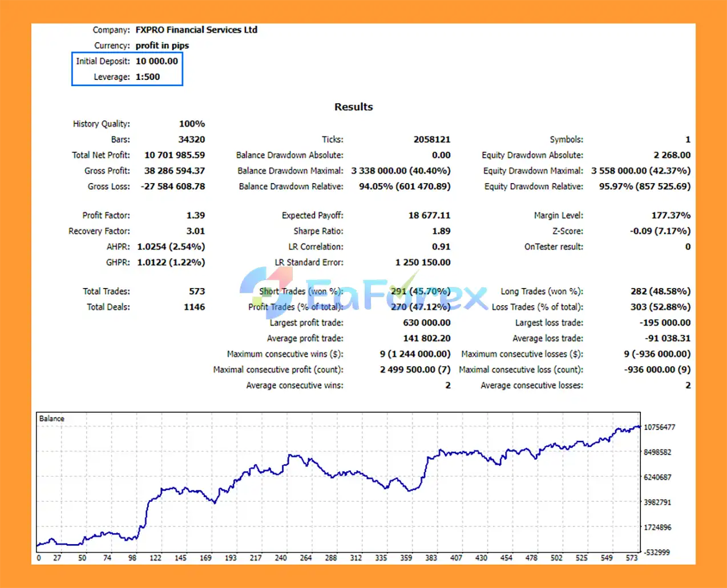Select the Largest loss trade value -195 000.00

coord(665,323)
